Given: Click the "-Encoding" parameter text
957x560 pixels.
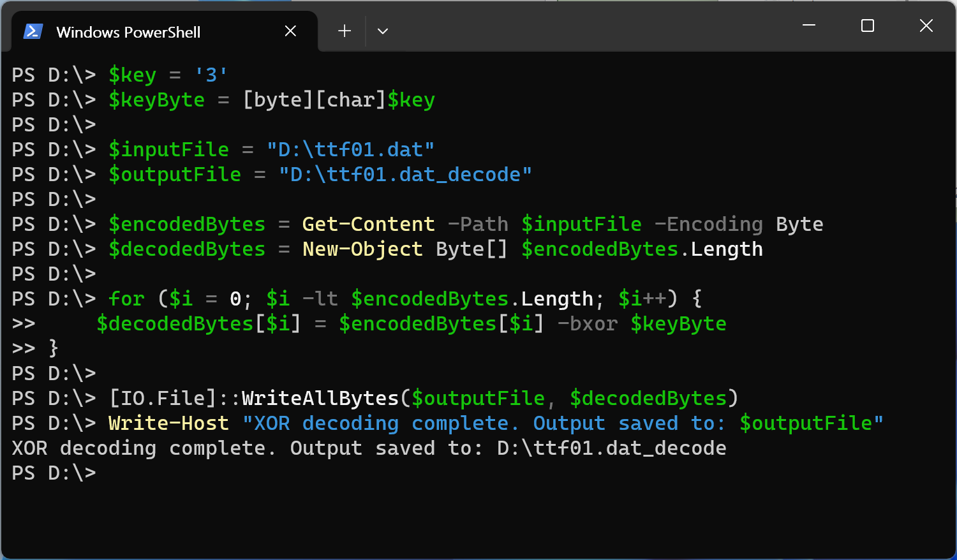Looking at the screenshot, I should (708, 225).
